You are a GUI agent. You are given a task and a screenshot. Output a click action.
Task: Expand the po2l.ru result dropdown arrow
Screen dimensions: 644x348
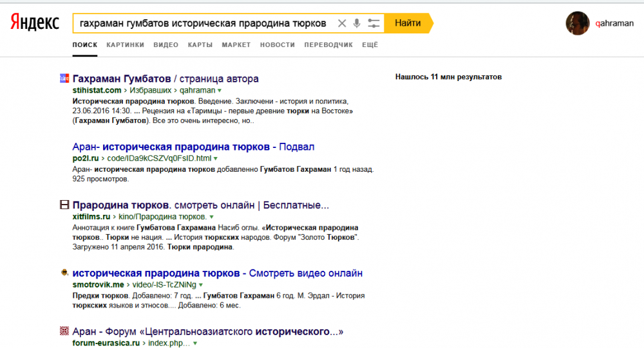pos(216,159)
